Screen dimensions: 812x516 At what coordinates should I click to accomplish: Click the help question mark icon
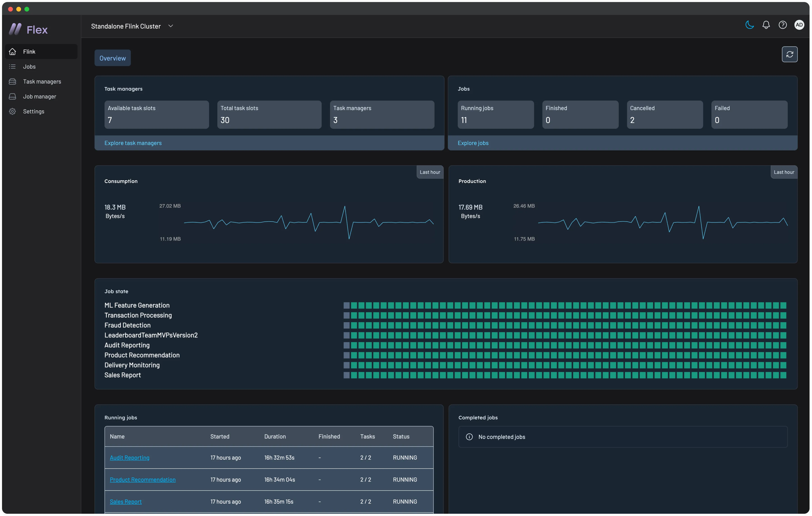(x=782, y=25)
